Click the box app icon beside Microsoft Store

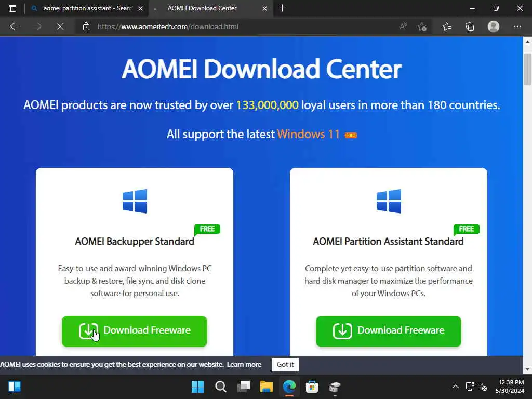pos(335,387)
